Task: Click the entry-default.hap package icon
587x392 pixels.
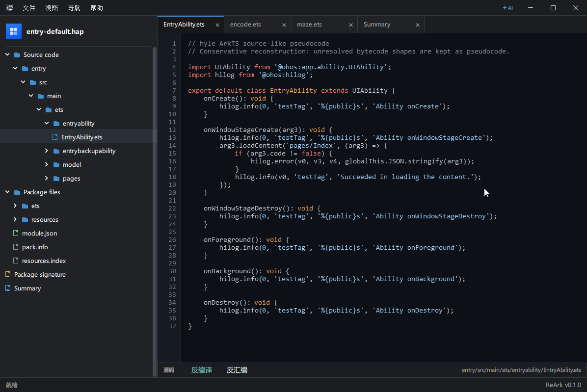Action: tap(13, 31)
